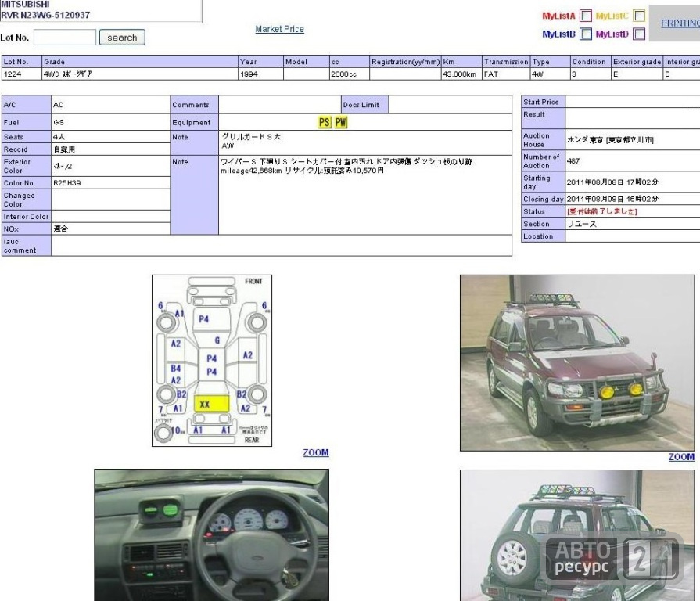Select the RVR N23WG-5120937 chassis text
The width and height of the screenshot is (700, 601).
[45, 15]
